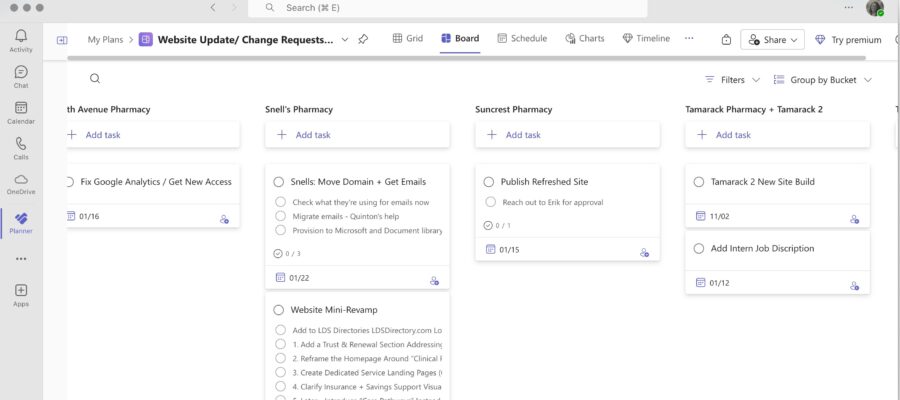
Task: Mark Tamarack 2 New Site Build complete
Action: click(x=699, y=182)
